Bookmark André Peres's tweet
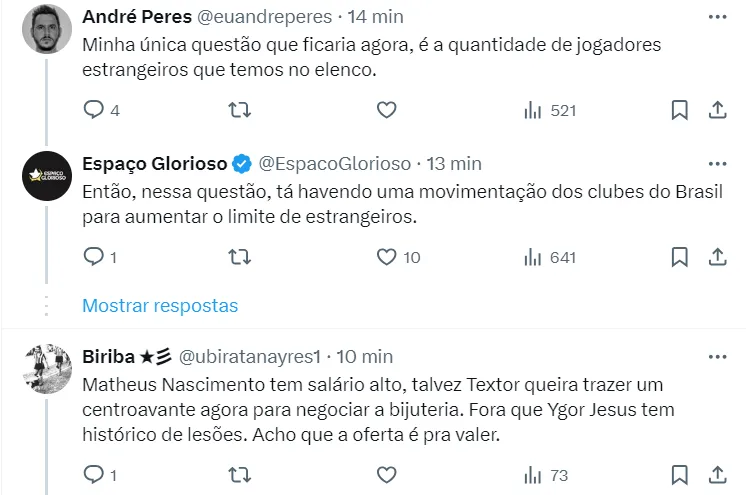Viewport: 746px width, 495px height. click(x=679, y=110)
